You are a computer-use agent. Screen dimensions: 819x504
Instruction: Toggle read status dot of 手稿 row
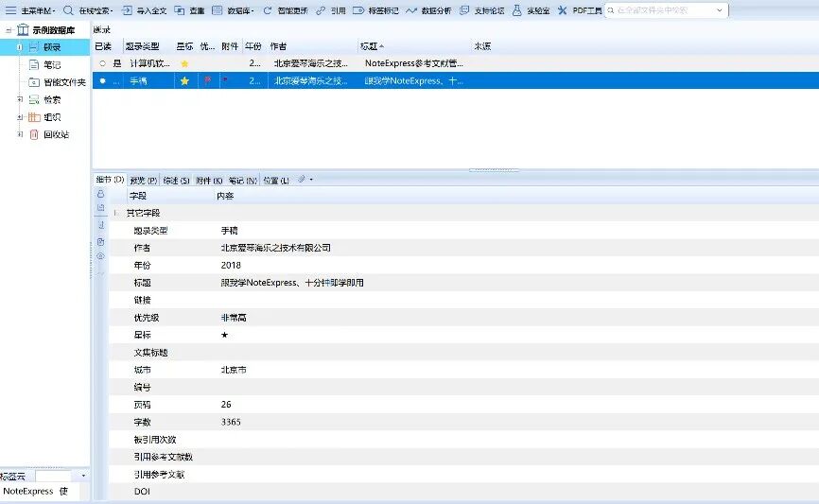click(102, 81)
